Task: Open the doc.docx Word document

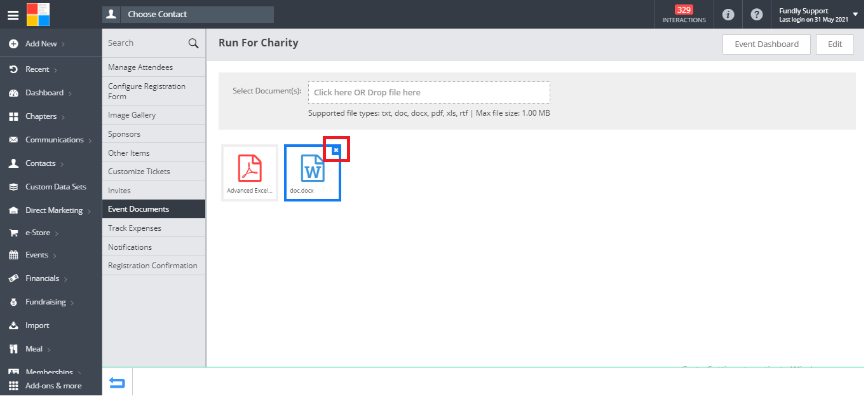Action: pos(313,173)
